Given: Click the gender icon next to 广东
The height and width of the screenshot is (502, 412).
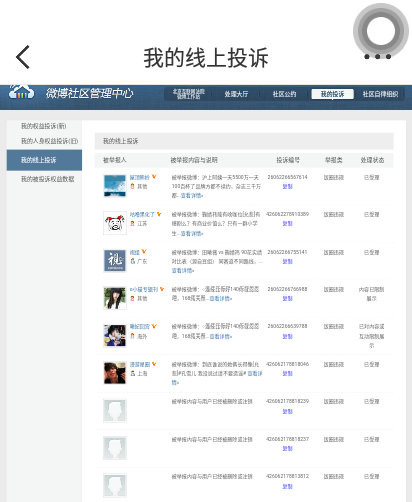Looking at the screenshot, I should coord(133,261).
